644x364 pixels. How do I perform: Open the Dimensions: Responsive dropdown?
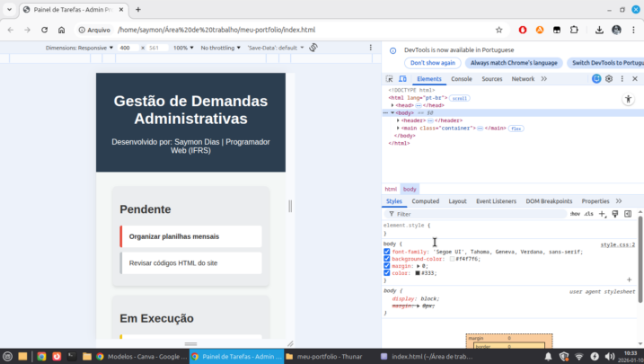click(x=80, y=47)
